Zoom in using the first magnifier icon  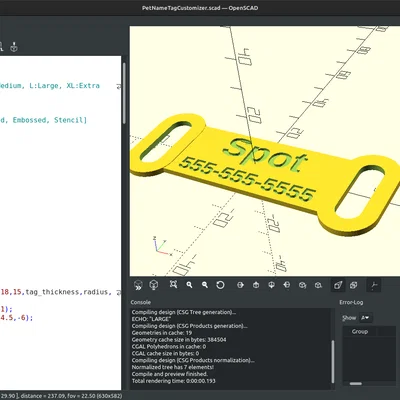pyautogui.click(x=189, y=285)
